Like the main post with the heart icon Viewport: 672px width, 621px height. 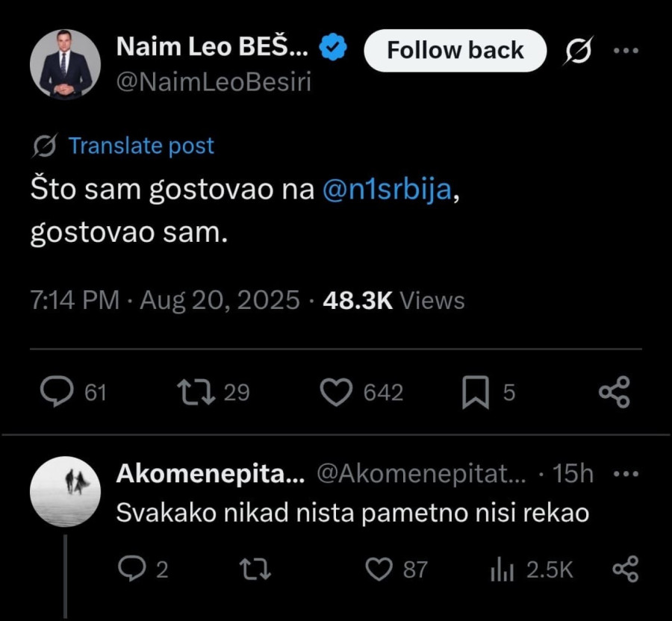337,390
